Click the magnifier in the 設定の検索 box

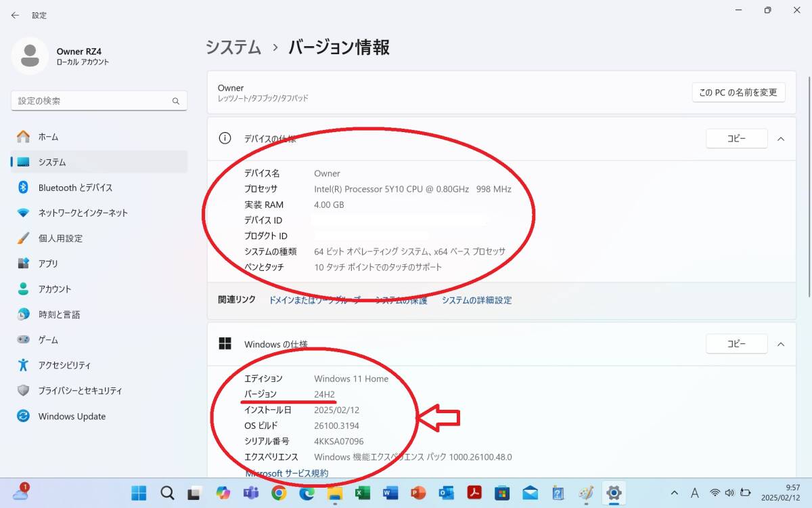[x=176, y=101]
